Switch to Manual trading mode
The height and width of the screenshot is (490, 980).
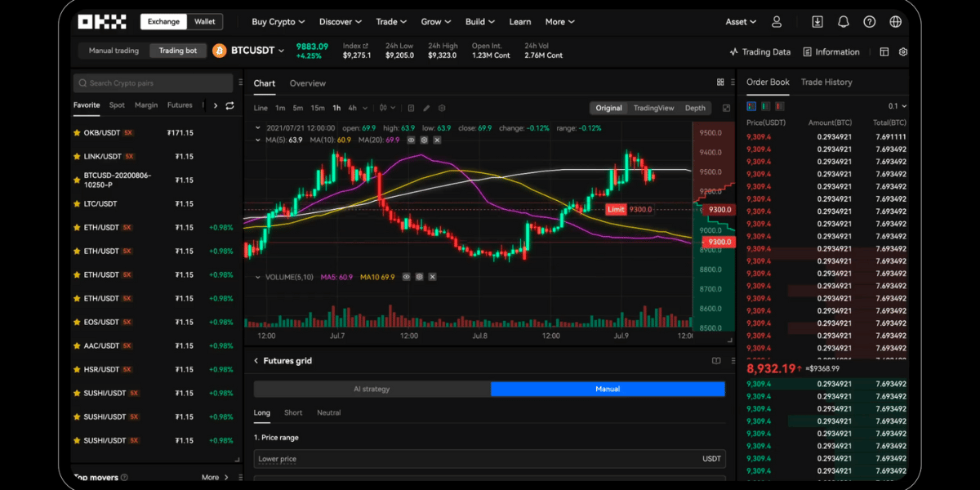click(114, 51)
